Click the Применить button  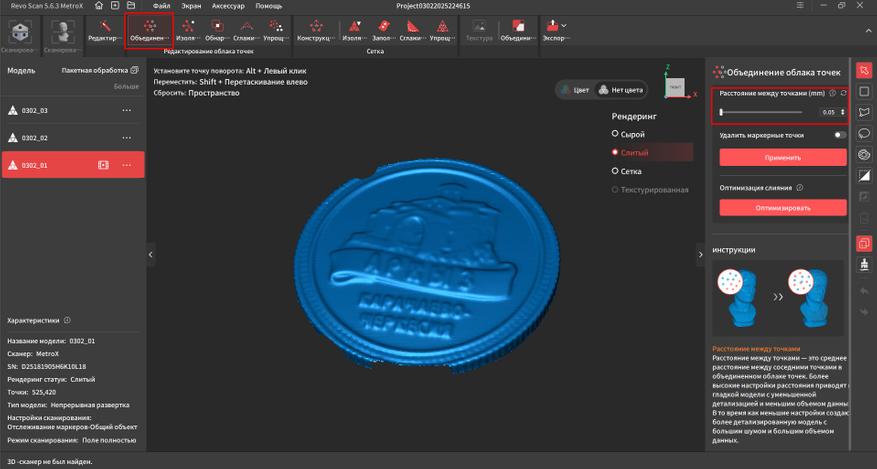(x=782, y=158)
